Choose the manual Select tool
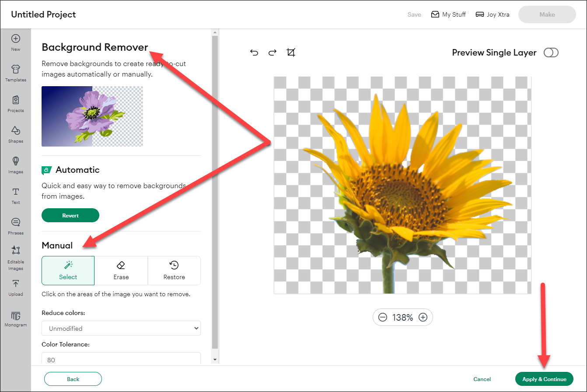 (68, 270)
